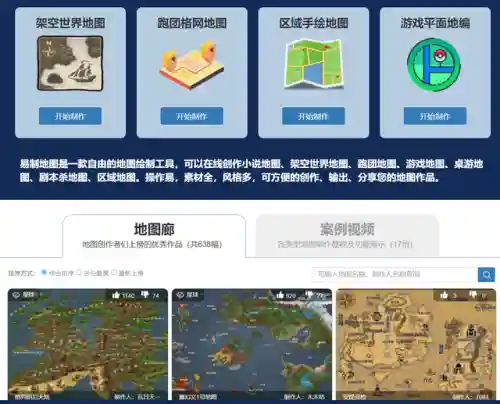Image resolution: width=500 pixels, height=404 pixels.
Task: Click the 区域手绘地图 folded map icon
Action: pos(313,64)
